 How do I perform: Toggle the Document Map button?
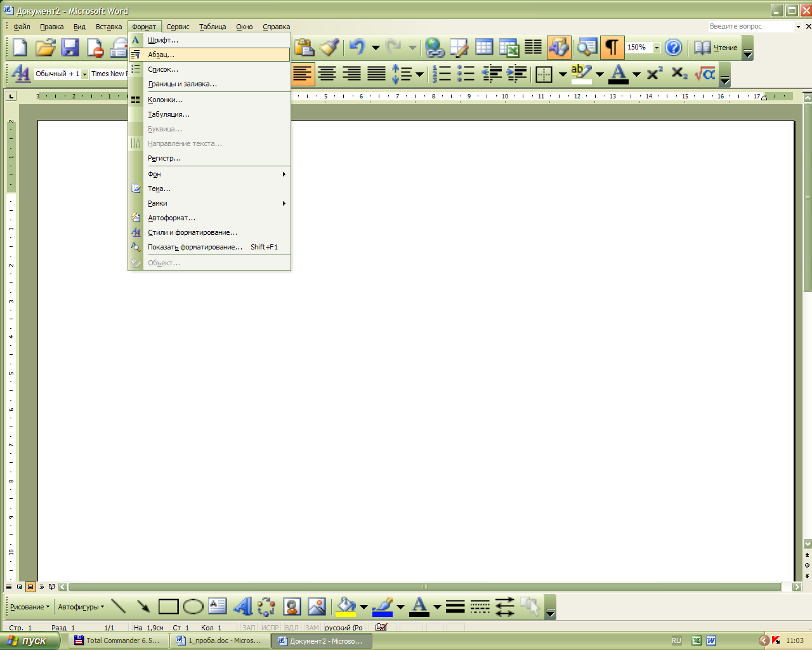587,48
